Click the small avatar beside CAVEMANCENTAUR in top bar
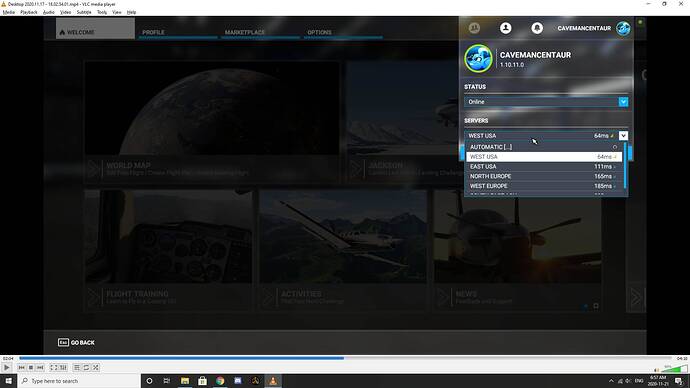 (x=623, y=28)
